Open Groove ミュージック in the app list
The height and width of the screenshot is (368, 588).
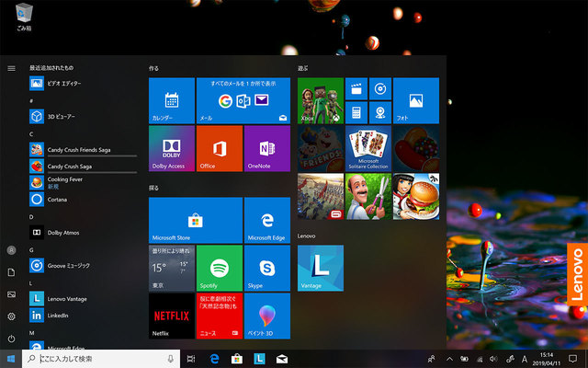pos(84,266)
